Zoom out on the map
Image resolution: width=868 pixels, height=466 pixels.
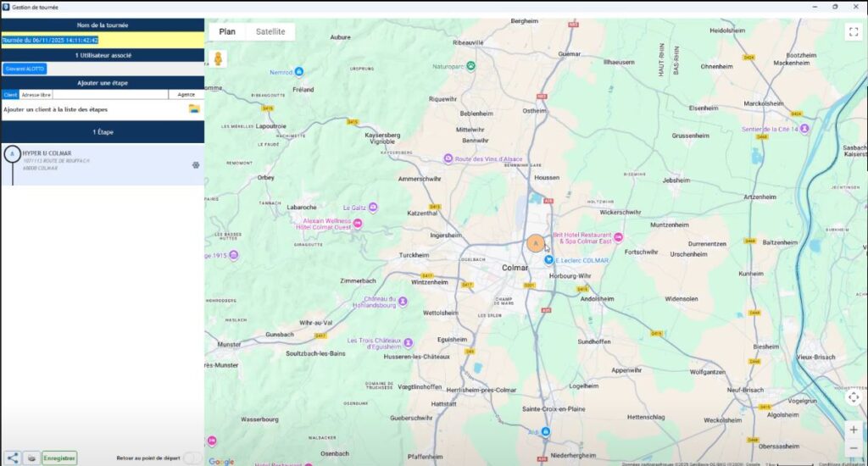point(853,448)
